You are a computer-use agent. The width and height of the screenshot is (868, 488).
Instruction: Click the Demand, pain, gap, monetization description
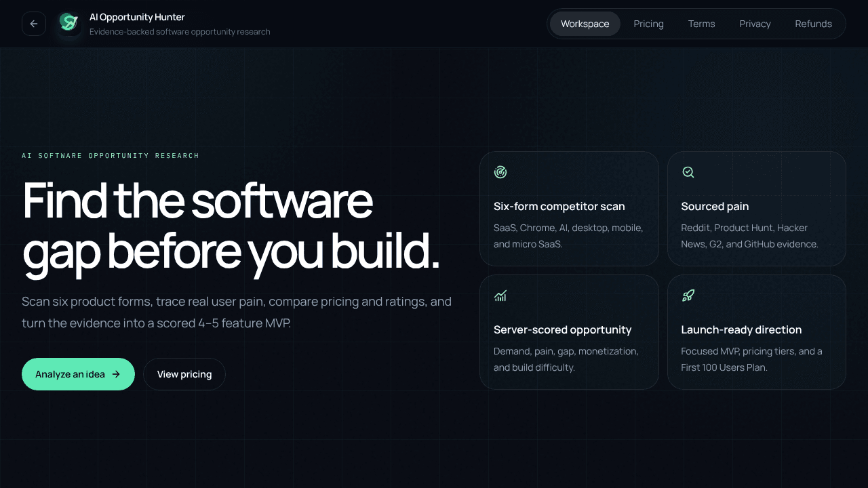[566, 359]
